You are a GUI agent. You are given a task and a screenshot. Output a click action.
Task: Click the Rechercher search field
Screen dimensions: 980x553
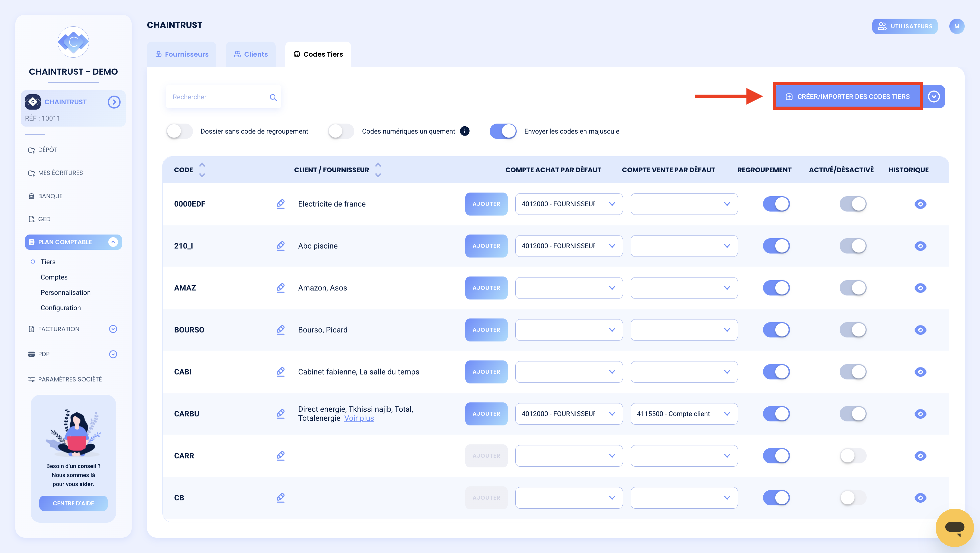click(x=223, y=97)
